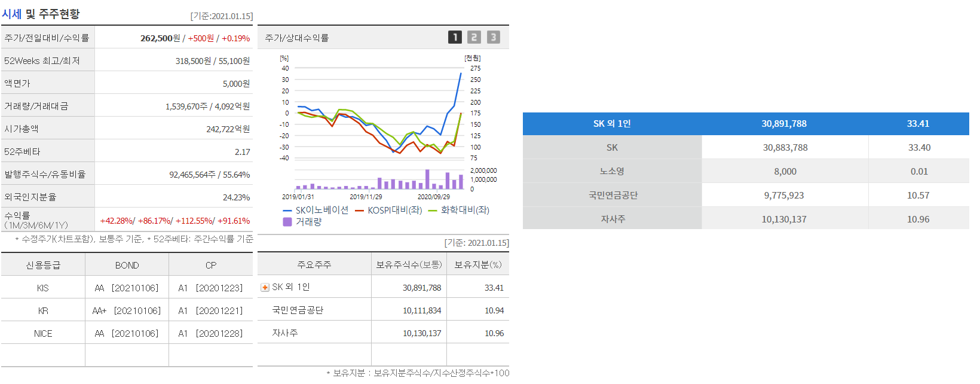Click the 발행주식수/유동비율 label

point(45,175)
